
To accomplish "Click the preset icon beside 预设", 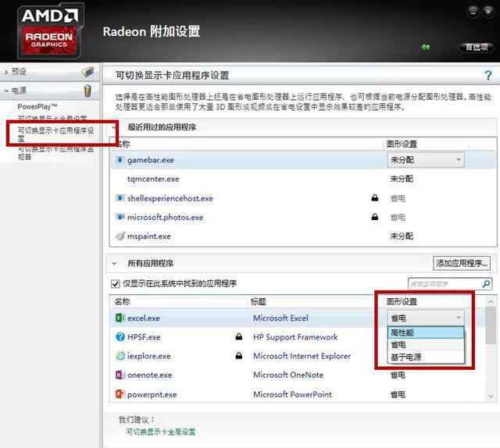I will (87, 72).
